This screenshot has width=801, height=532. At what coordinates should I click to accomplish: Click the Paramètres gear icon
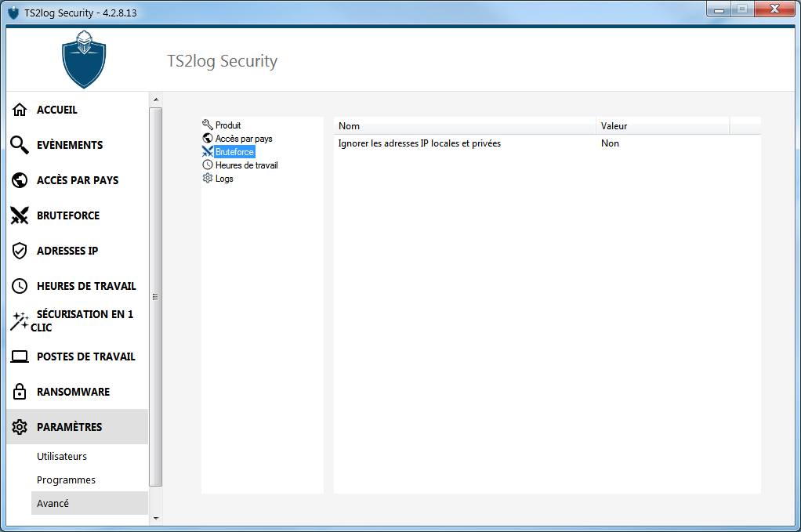[20, 427]
